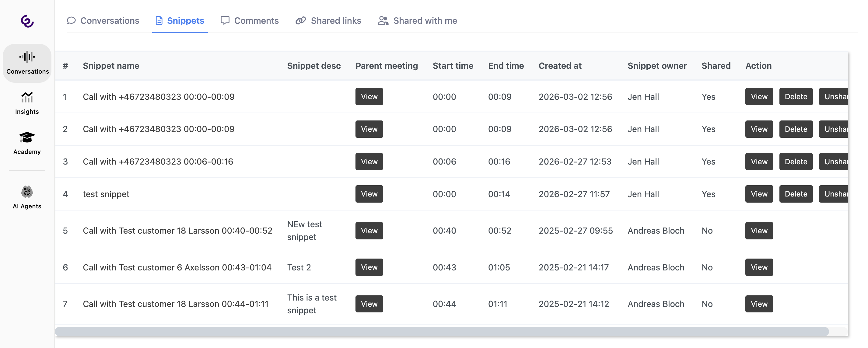View parent meeting of snippet 6
868x348 pixels.
[x=369, y=267]
